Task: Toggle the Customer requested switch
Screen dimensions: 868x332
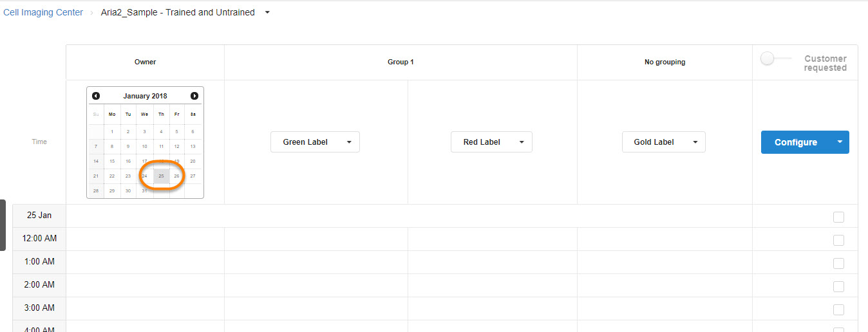Action: (x=768, y=59)
